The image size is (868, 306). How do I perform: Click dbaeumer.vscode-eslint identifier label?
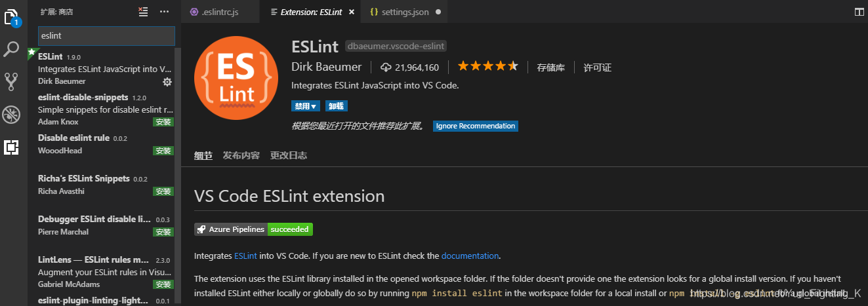pos(396,46)
